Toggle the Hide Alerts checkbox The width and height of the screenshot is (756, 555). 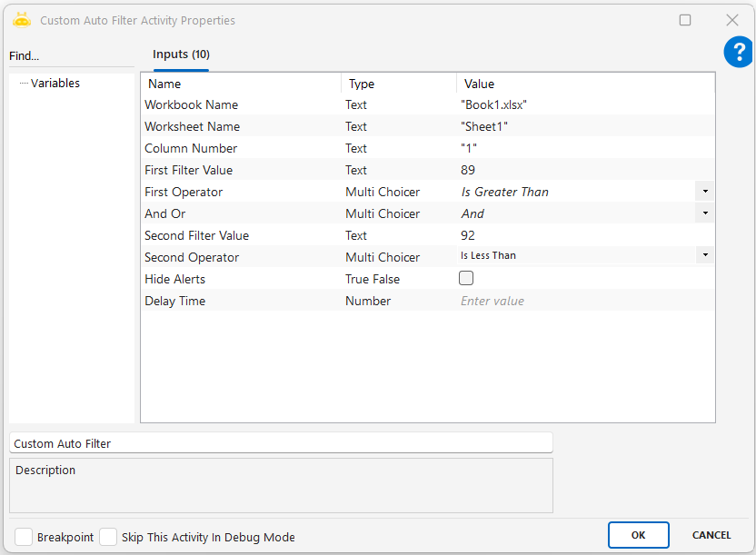(466, 279)
